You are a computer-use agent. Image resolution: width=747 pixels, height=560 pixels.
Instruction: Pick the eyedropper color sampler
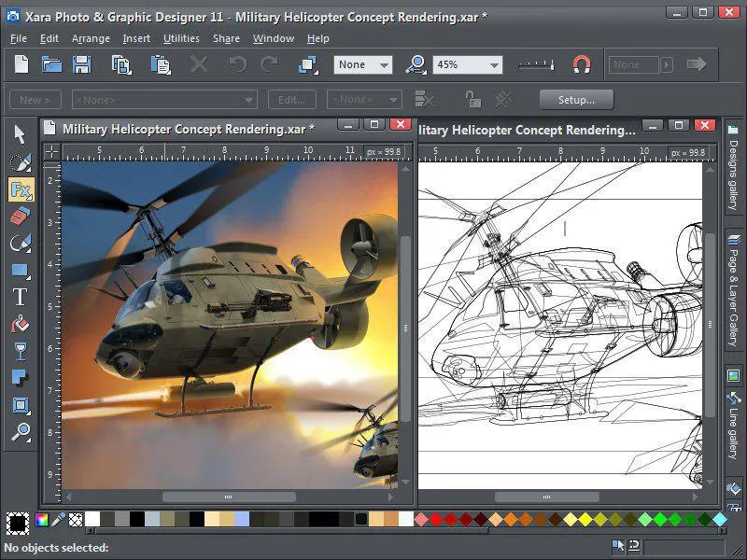(x=58, y=520)
